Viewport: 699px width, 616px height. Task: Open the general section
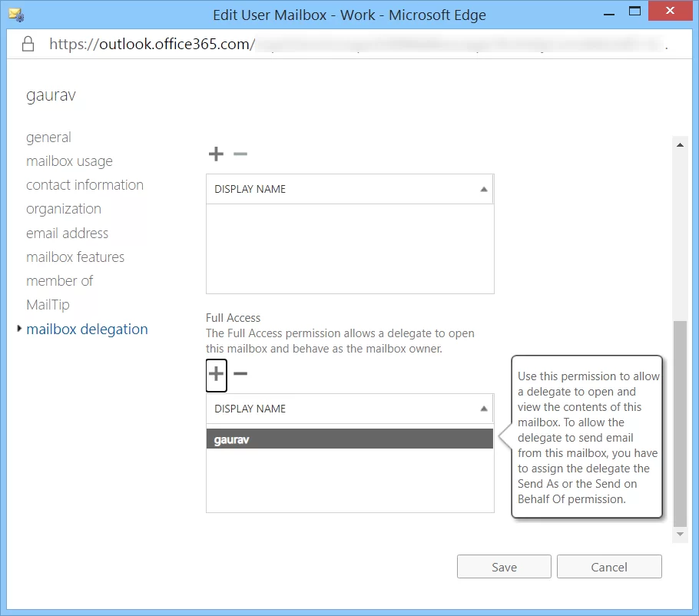(x=48, y=137)
